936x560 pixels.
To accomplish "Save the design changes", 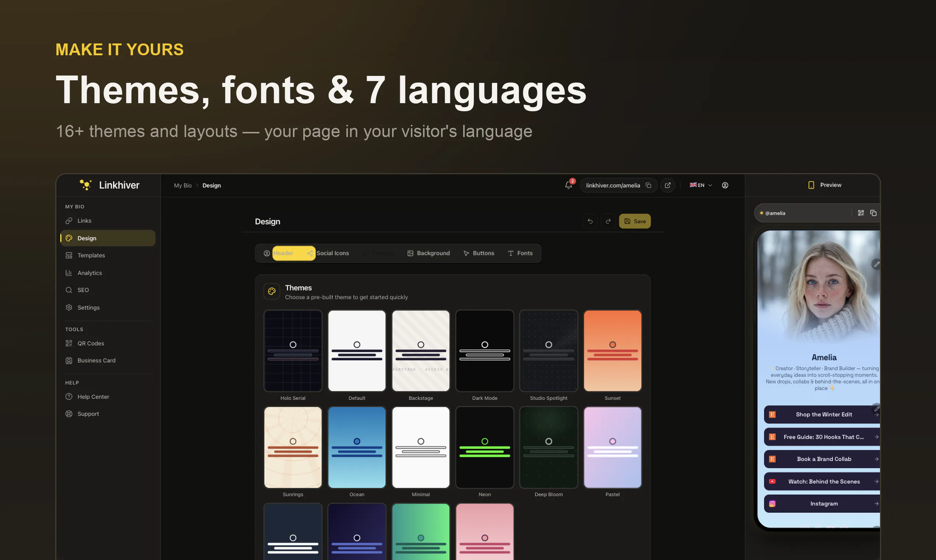I will pyautogui.click(x=635, y=221).
